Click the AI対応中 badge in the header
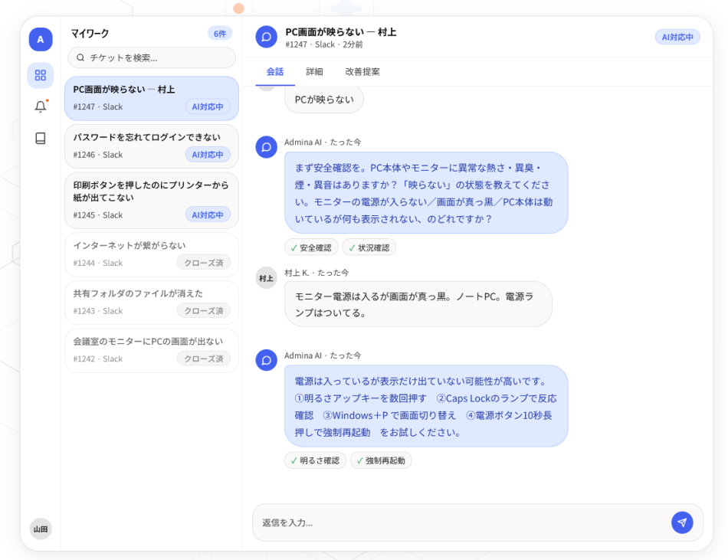Screen dimensions: 728x560 [x=677, y=36]
